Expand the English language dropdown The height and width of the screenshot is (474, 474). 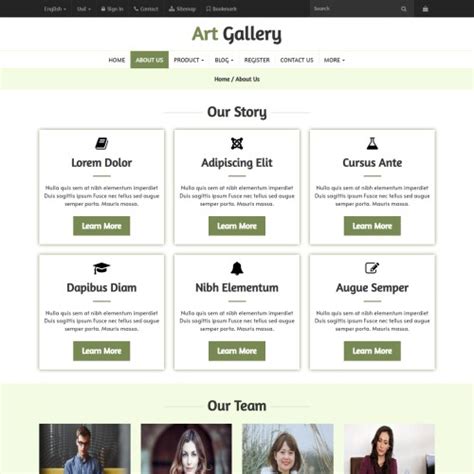[x=55, y=9]
